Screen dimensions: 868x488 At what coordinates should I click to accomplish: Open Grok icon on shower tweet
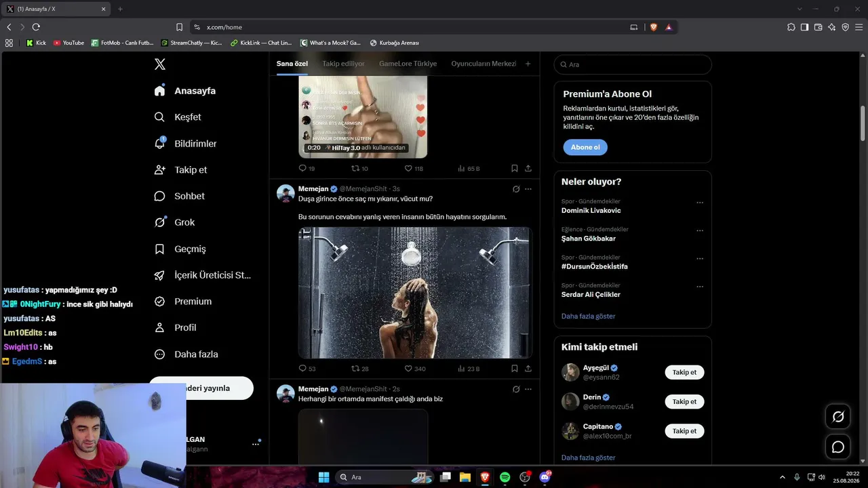click(516, 189)
